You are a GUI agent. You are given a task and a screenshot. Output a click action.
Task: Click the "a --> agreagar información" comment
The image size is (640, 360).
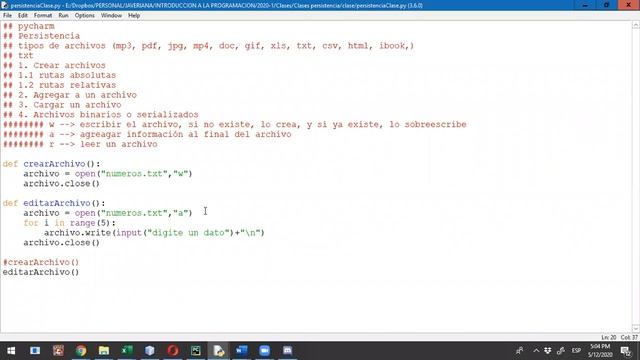point(147,134)
